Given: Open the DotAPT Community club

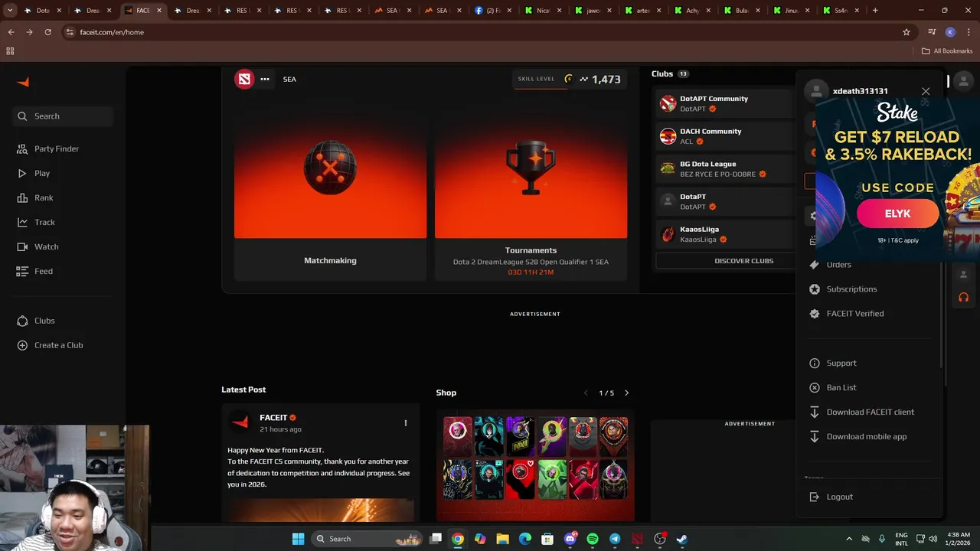Looking at the screenshot, I should tap(724, 103).
